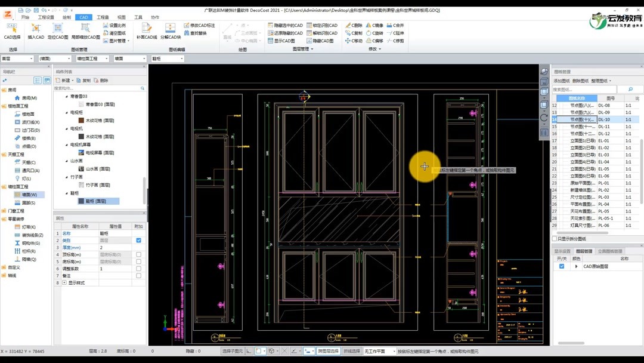The height and width of the screenshot is (363, 644).
Task: Open the 鞋柜 component dropdown
Action: (x=168, y=59)
